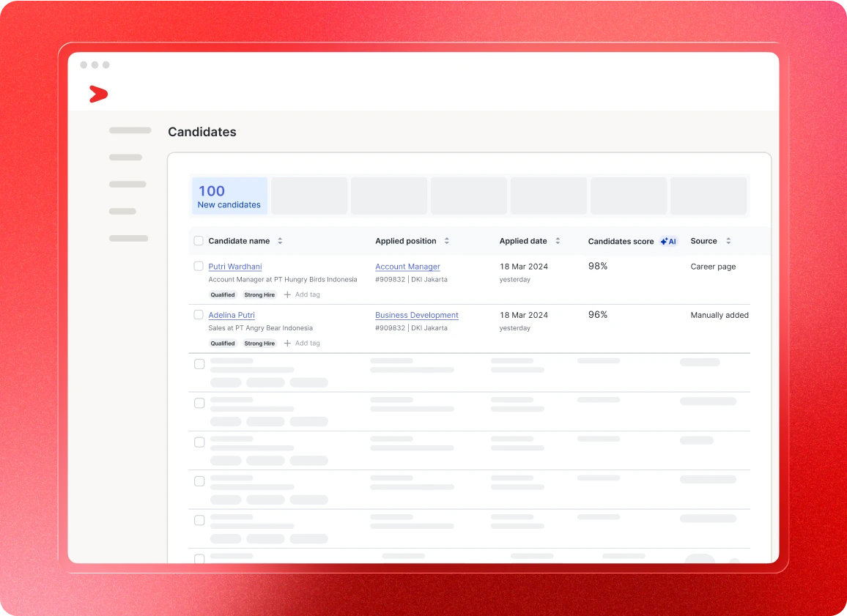This screenshot has height=616, width=847.
Task: Open the Business Development position link
Action: tap(416, 315)
